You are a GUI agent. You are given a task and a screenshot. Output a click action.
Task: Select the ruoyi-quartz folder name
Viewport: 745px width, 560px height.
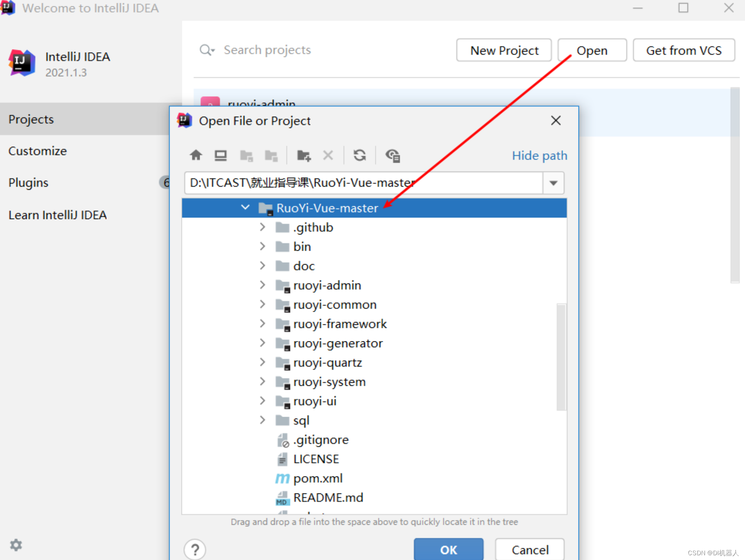[328, 362]
